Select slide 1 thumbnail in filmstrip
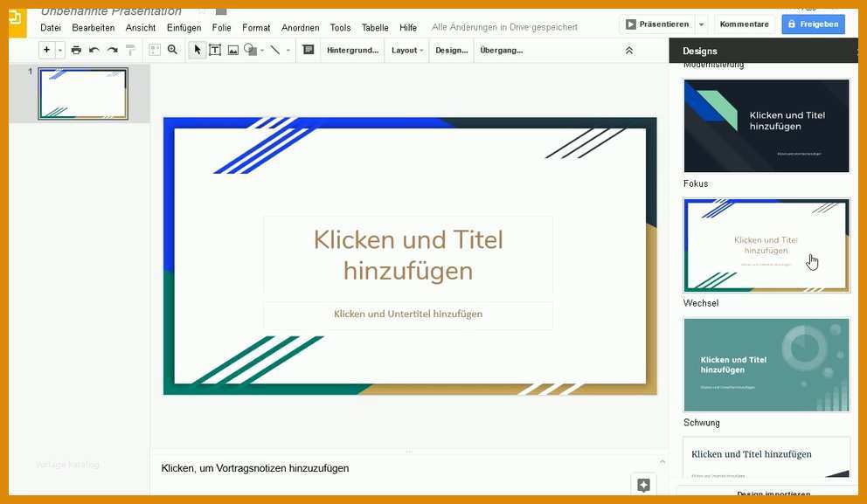The height and width of the screenshot is (504, 867). (x=83, y=93)
